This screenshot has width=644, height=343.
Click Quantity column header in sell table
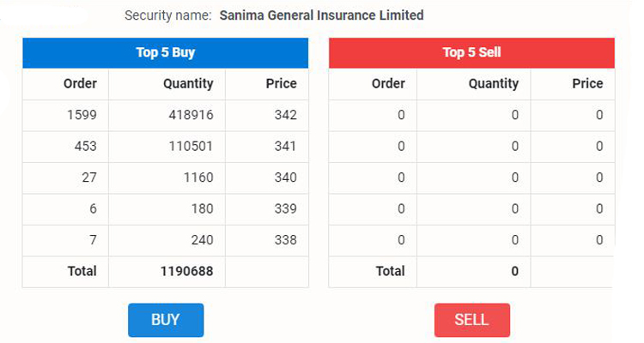494,84
